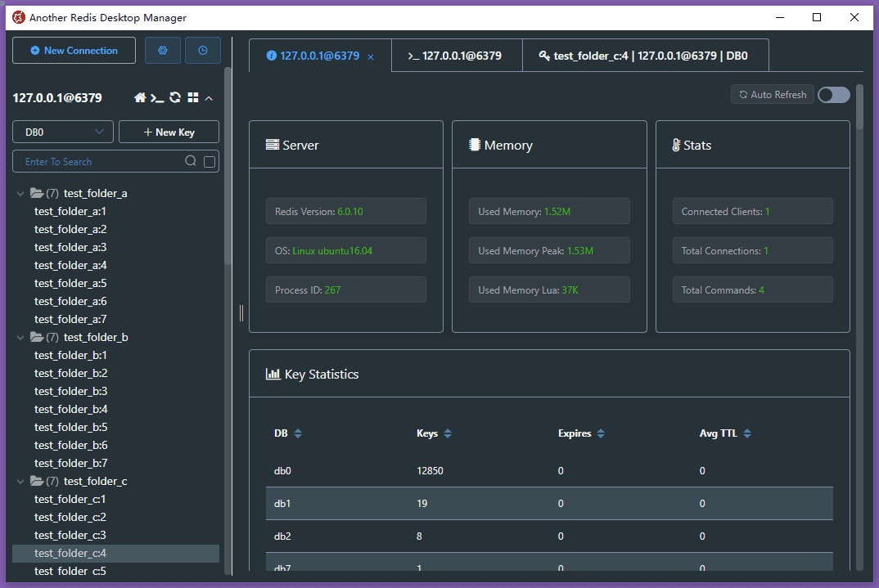
Task: Open the redis CLI via the terminal icon
Action: (x=157, y=97)
